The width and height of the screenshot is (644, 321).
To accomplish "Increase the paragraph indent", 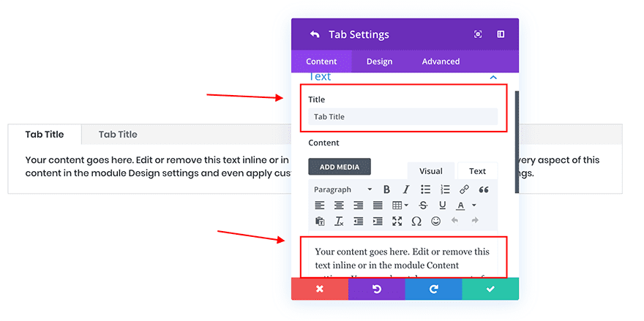I will [378, 222].
